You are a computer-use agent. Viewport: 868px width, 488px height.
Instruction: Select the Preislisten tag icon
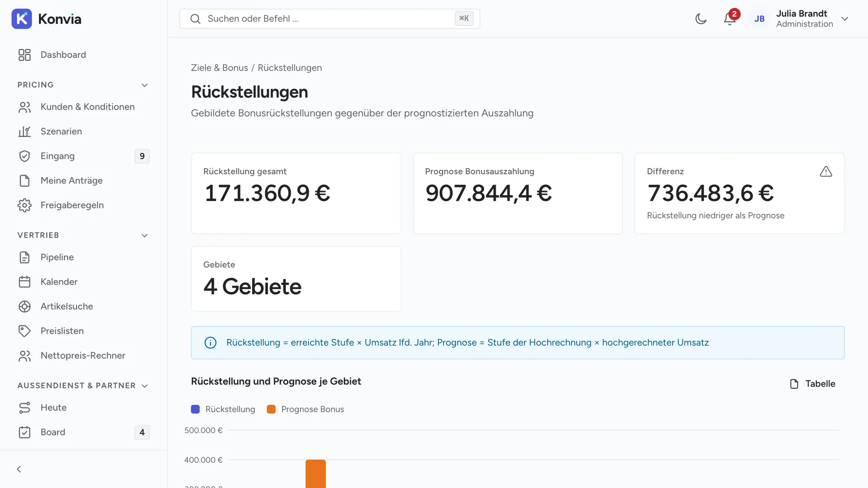point(24,331)
